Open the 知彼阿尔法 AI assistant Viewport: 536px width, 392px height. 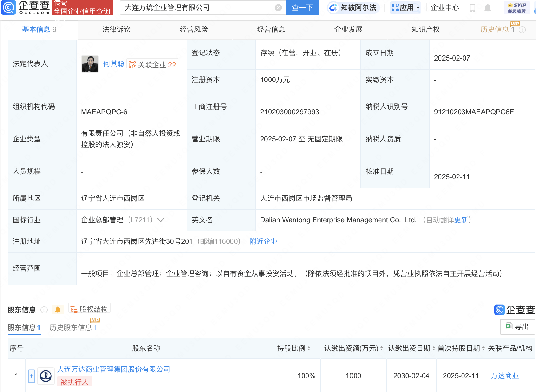353,8
